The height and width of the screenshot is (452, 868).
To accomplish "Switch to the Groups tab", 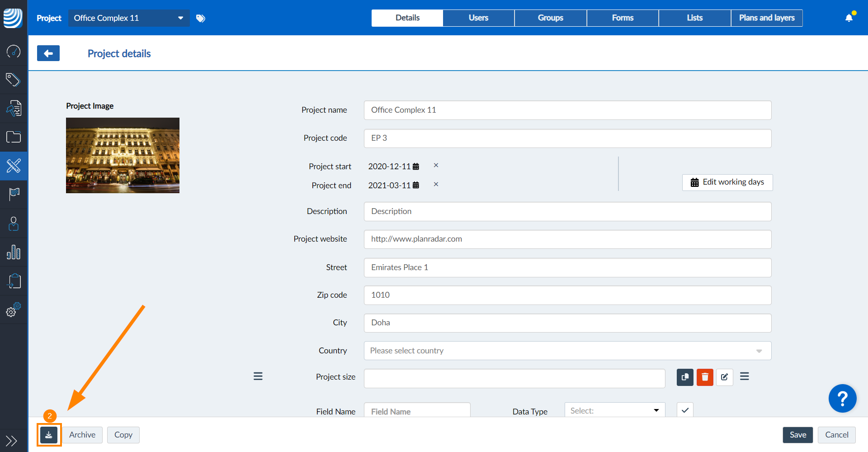I will coord(551,18).
